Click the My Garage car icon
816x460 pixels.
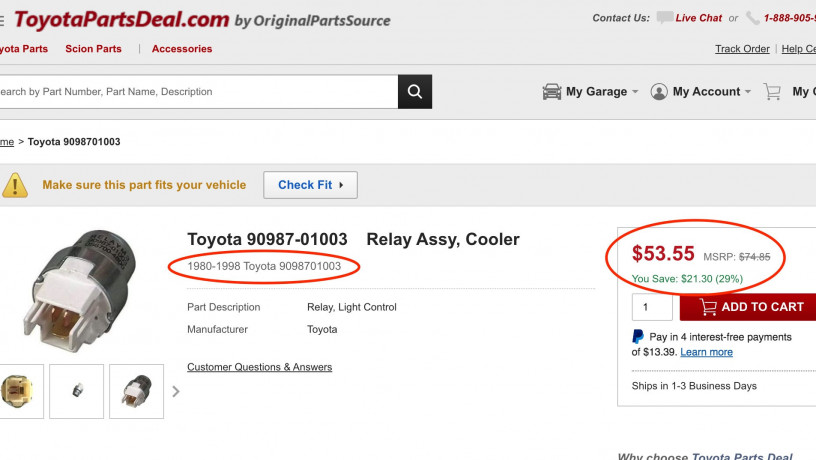552,92
